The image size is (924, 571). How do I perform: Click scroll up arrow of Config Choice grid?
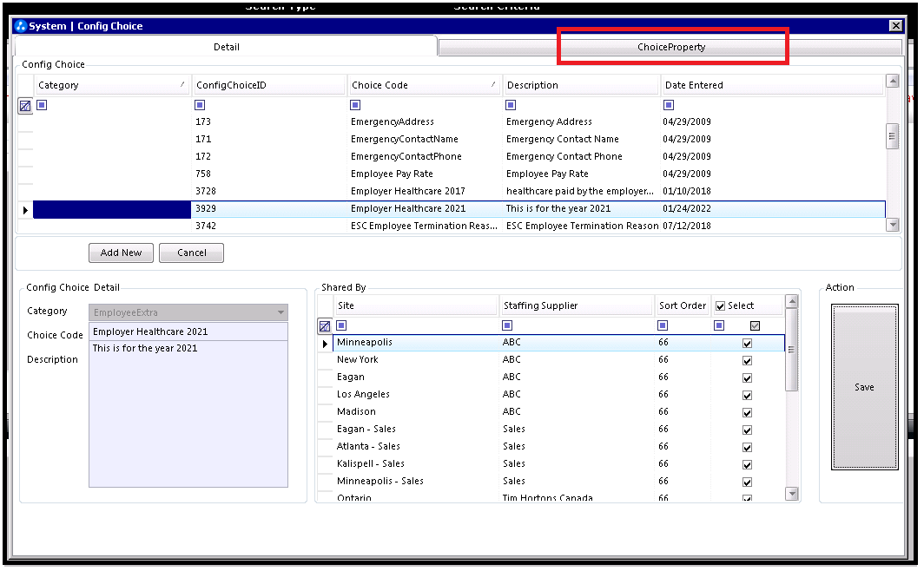pyautogui.click(x=893, y=82)
